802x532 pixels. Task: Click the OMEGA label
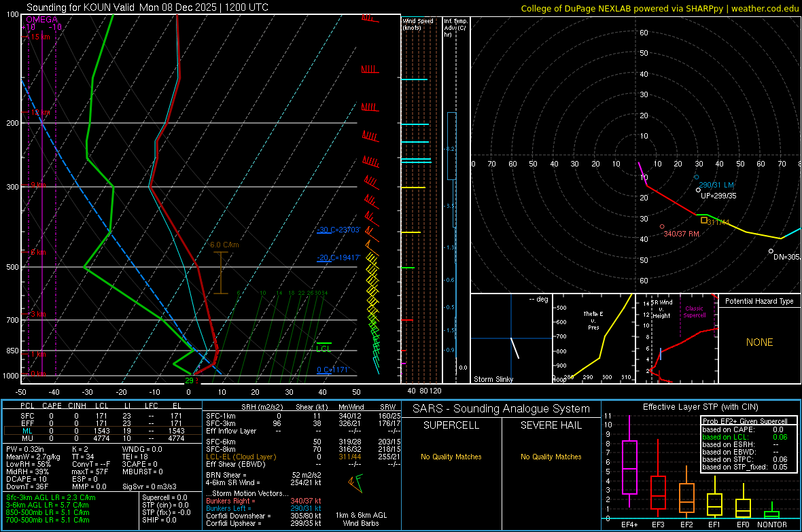[41, 20]
